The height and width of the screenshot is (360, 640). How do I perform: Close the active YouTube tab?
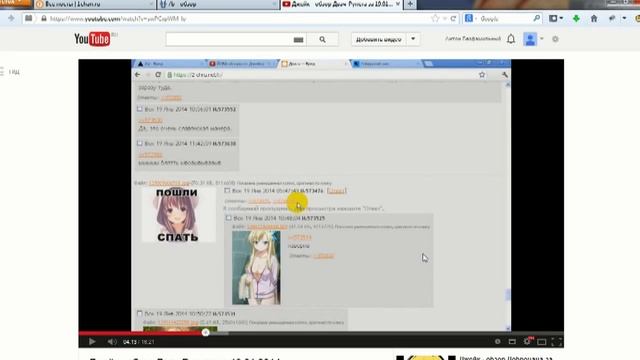click(x=398, y=4)
